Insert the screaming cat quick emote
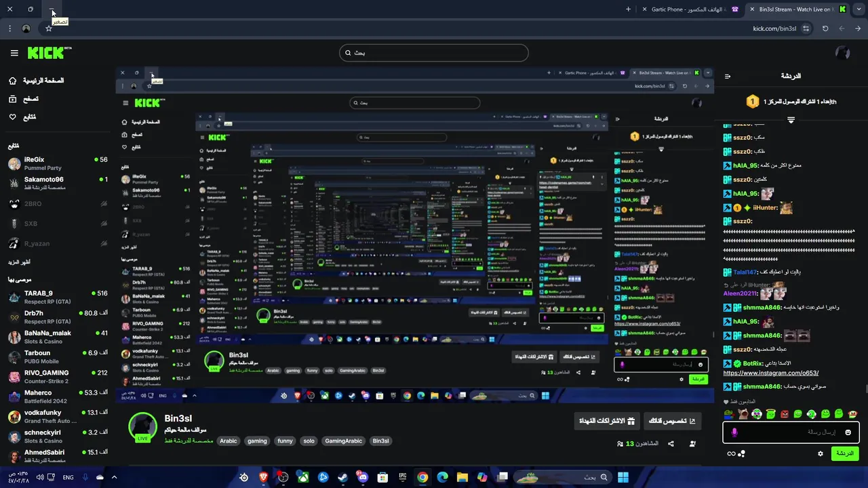868x488 pixels. click(x=743, y=413)
